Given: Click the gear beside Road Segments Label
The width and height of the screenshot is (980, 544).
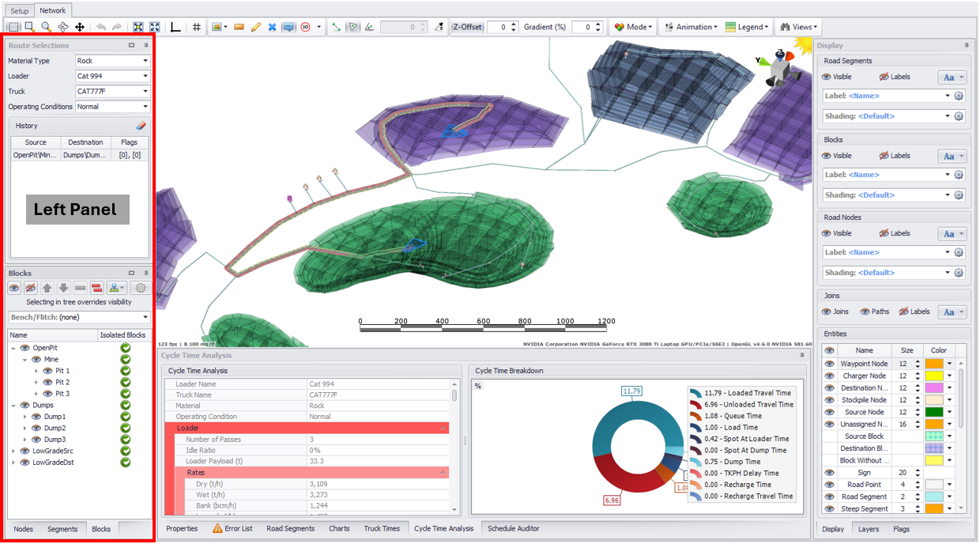Looking at the screenshot, I should coord(959,96).
